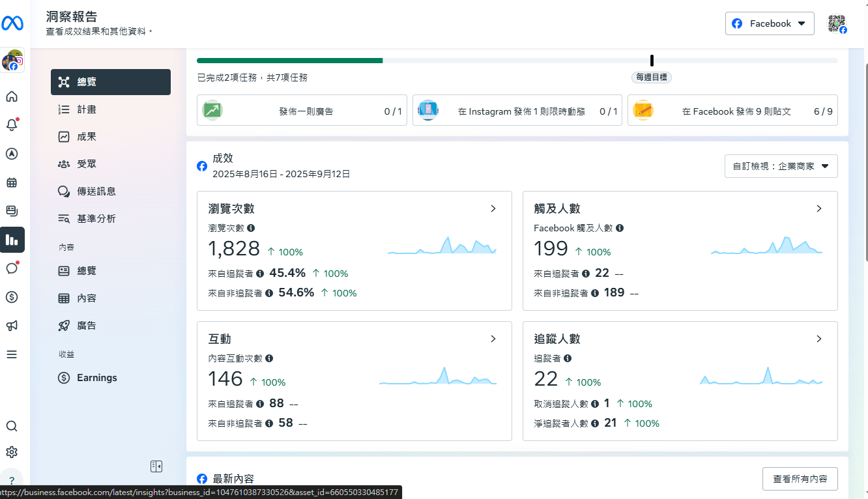Open the notifications bell icon
The width and height of the screenshot is (868, 499).
[12, 125]
